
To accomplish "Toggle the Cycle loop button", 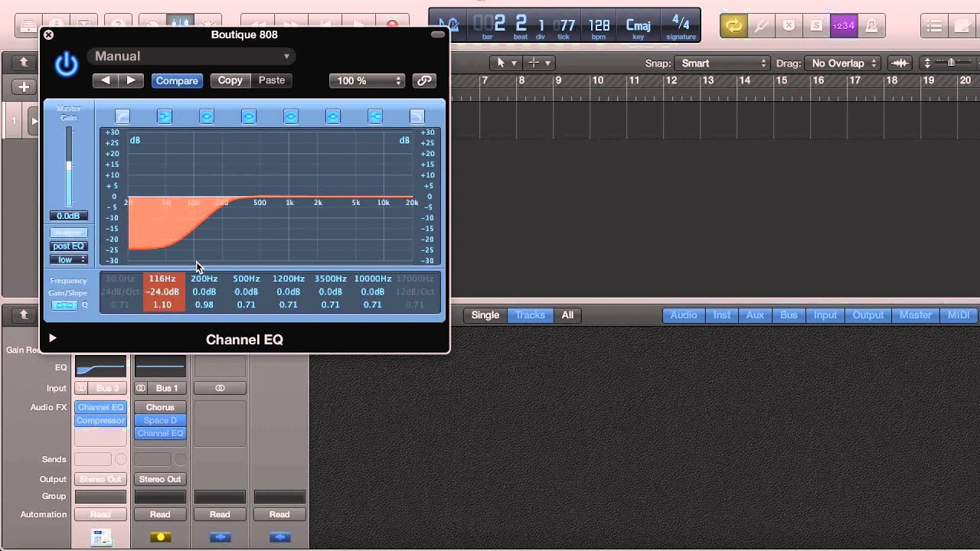I will (733, 26).
